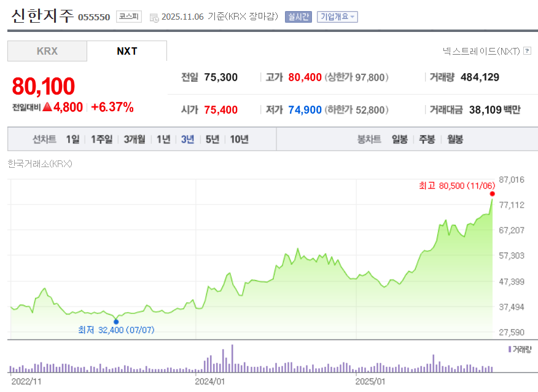This screenshot has height=392, width=538.
Task: Click the 최저 32,400 blue low marker
Action: pyautogui.click(x=116, y=321)
